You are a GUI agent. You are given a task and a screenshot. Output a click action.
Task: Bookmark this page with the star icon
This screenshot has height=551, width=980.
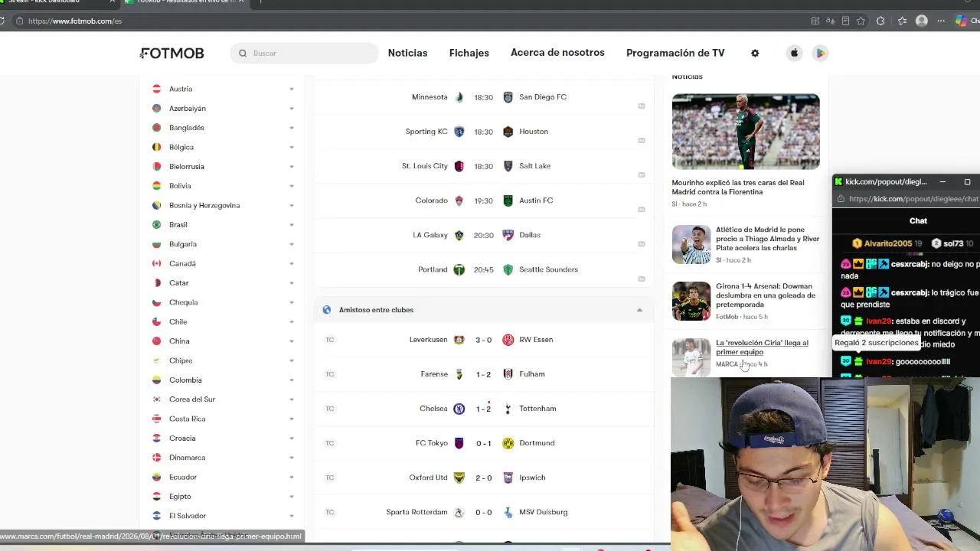pyautogui.click(x=861, y=21)
